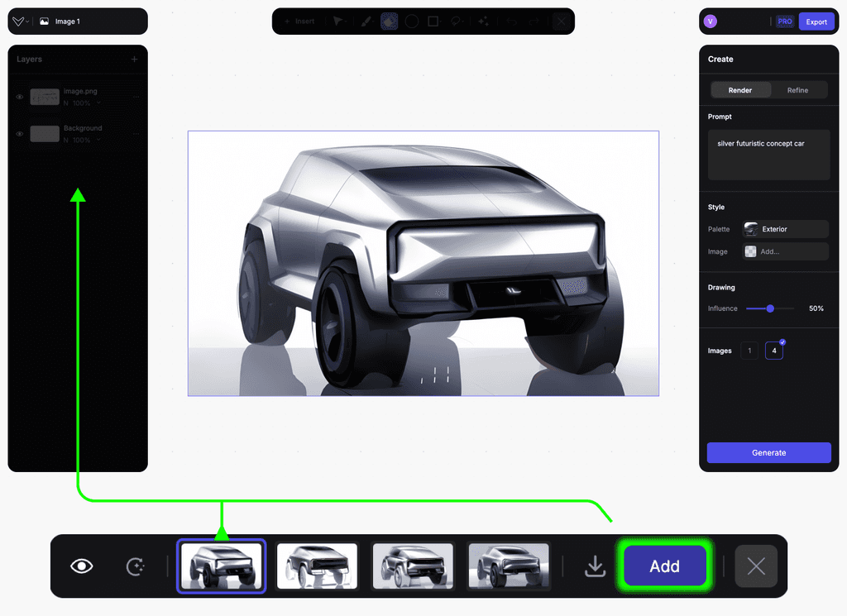Click the Influence slider handle
Viewport: 847px width, 616px height.
[769, 308]
